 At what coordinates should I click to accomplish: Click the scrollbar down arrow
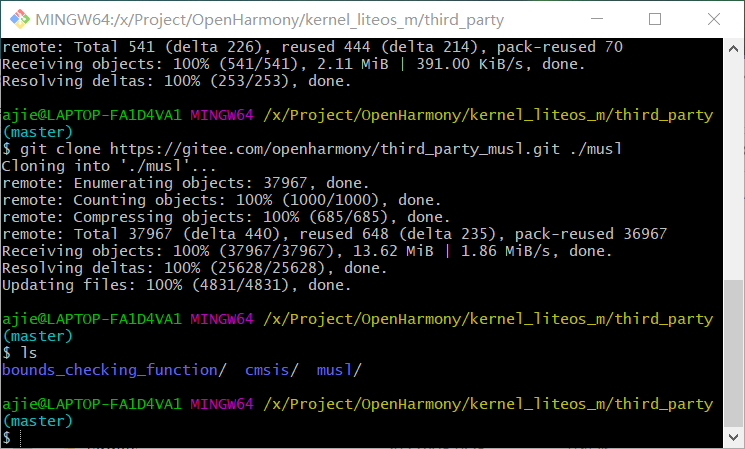(733, 437)
